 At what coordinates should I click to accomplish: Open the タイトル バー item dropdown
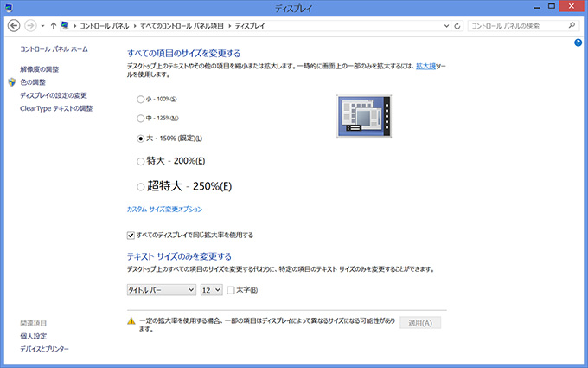tap(161, 290)
